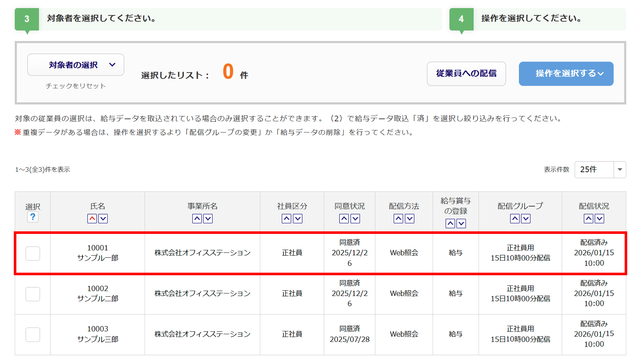Click step 4 操作を選択してください header
The height and width of the screenshot is (364, 641).
click(531, 19)
